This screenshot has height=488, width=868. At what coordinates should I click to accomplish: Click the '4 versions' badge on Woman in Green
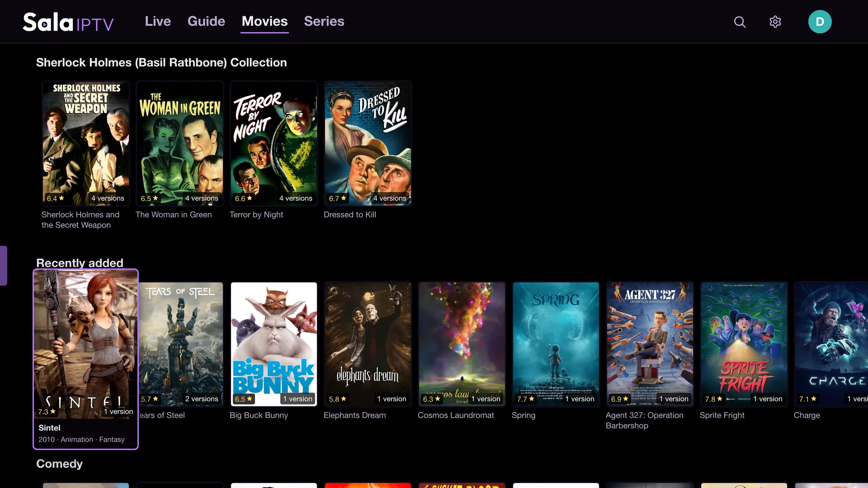(x=202, y=198)
